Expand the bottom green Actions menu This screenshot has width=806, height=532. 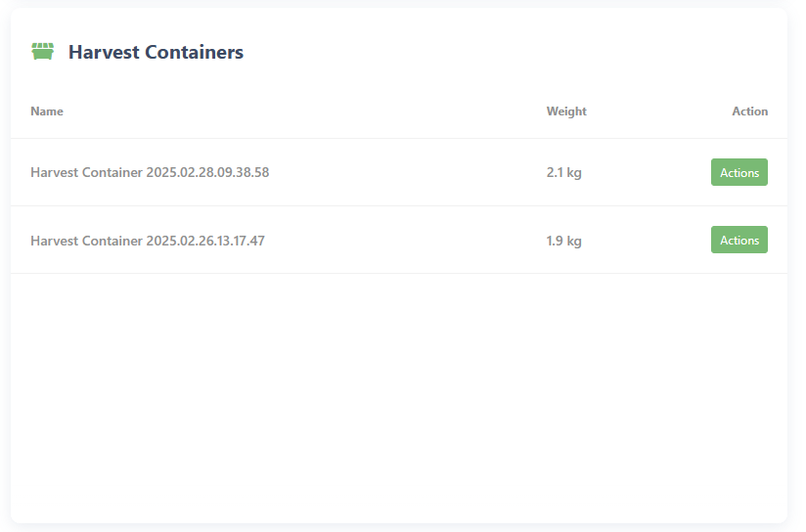[739, 241]
